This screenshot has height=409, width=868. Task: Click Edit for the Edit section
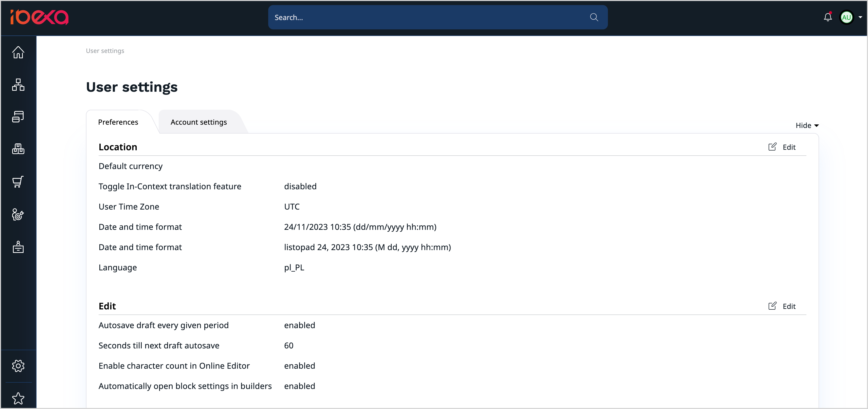pyautogui.click(x=782, y=306)
